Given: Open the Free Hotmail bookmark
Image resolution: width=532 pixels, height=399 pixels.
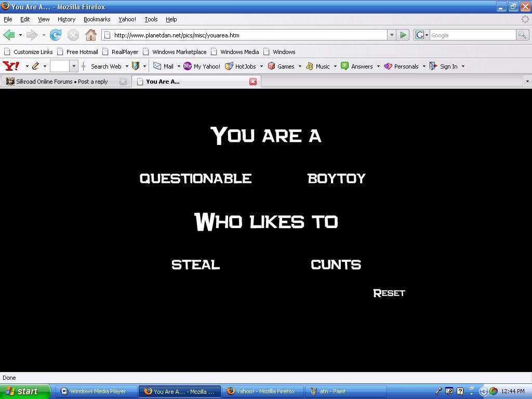Looking at the screenshot, I should click(82, 51).
